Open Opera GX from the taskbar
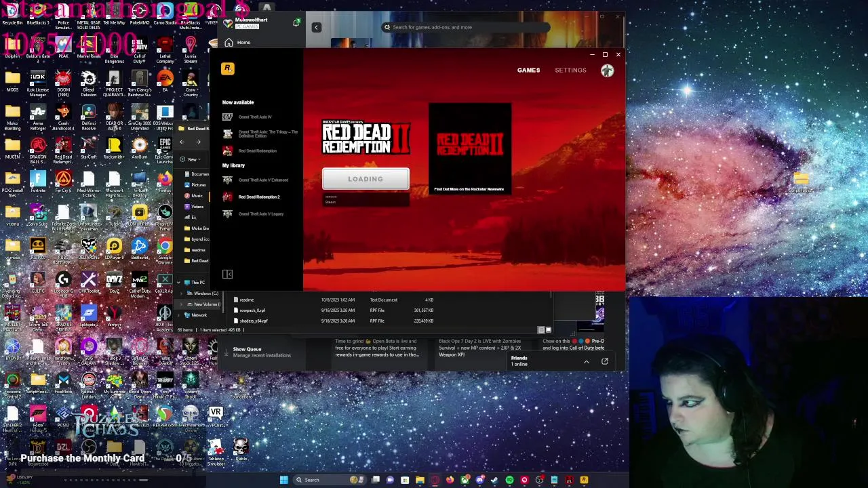The image size is (868, 488). pos(435,480)
